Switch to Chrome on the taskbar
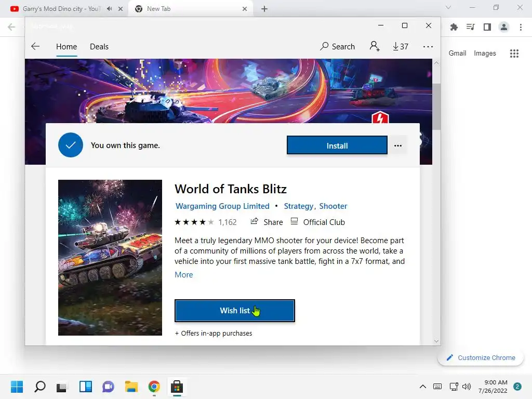Image resolution: width=532 pixels, height=399 pixels. tap(154, 387)
